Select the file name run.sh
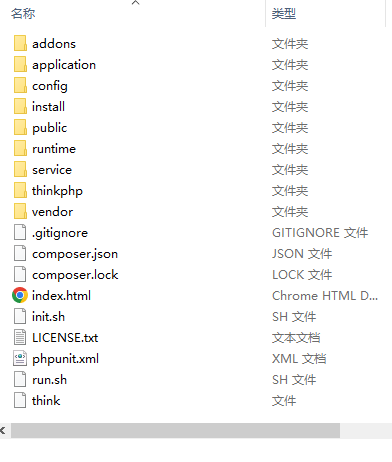 50,380
